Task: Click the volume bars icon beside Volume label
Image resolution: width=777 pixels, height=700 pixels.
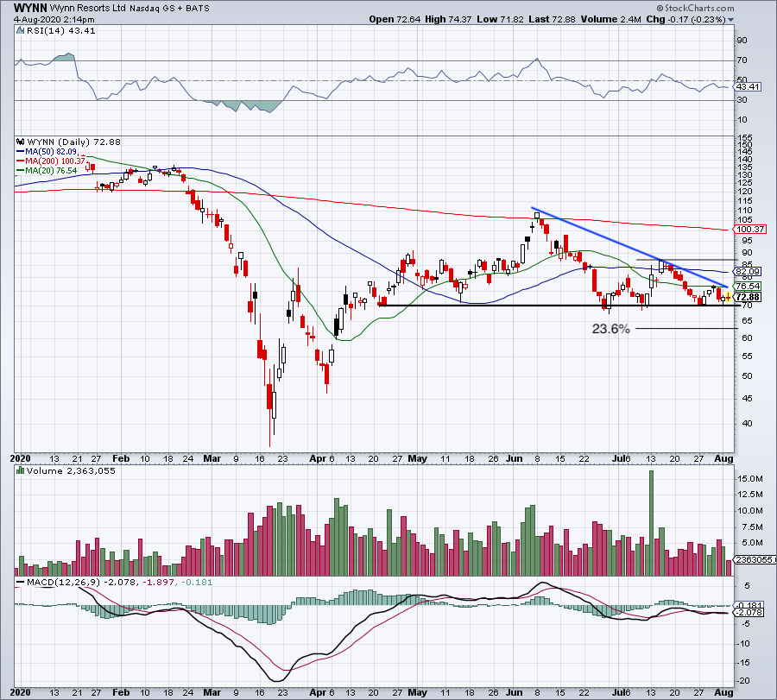Action: pyautogui.click(x=21, y=470)
